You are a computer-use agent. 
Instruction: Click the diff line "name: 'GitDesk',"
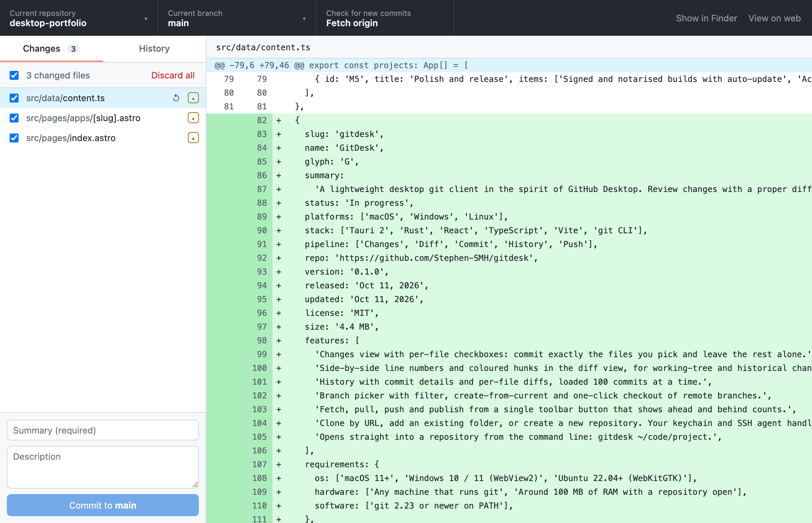click(509, 148)
